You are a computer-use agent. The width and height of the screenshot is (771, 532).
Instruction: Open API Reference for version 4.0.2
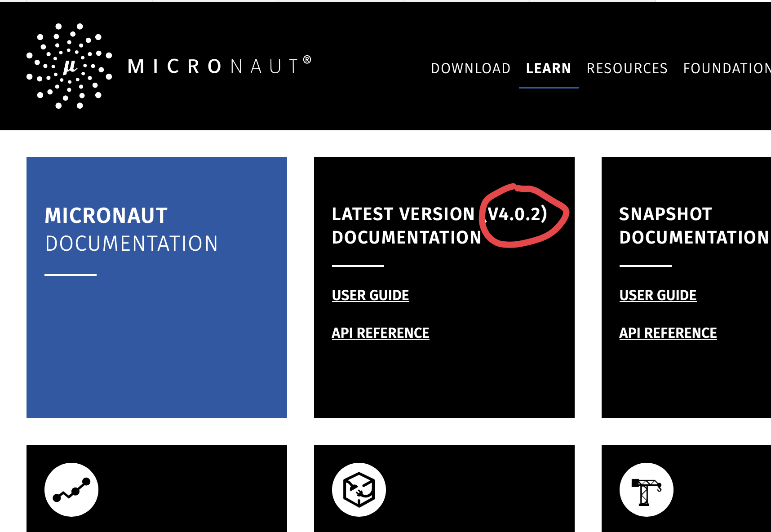pyautogui.click(x=380, y=333)
